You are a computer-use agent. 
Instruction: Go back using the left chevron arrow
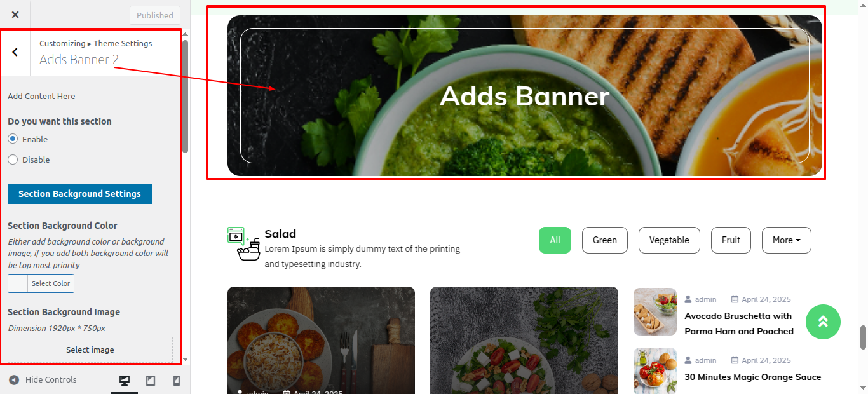15,52
